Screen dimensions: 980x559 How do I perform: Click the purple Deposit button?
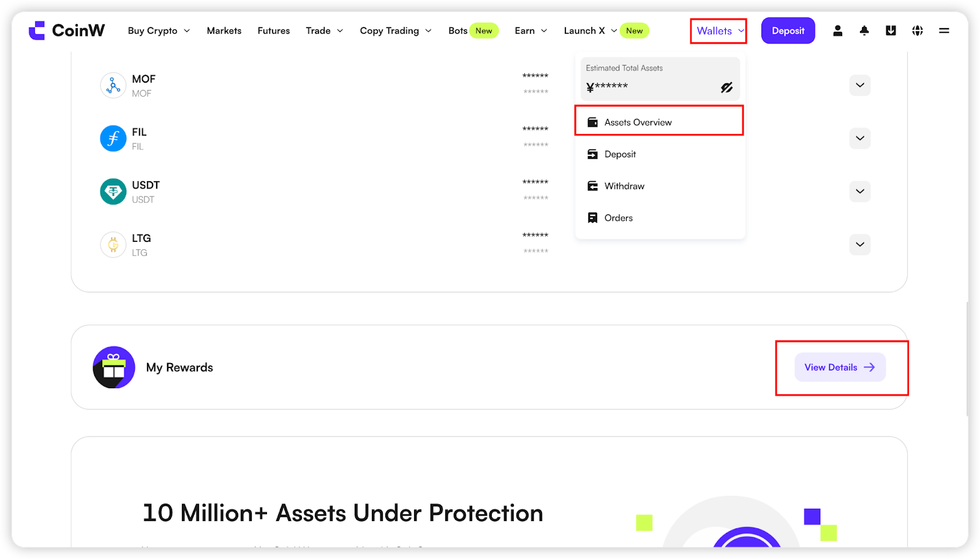tap(788, 31)
